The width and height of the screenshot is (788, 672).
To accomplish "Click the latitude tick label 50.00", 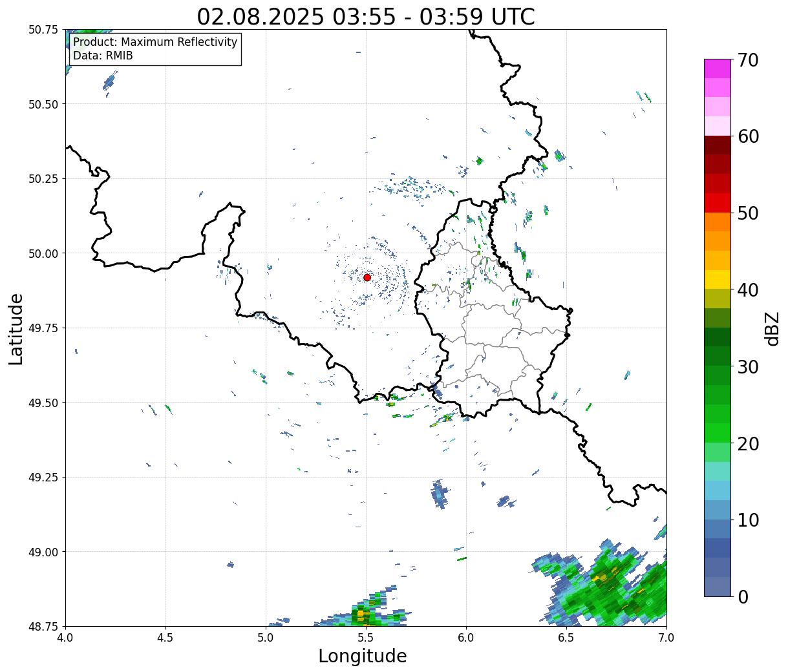I will (43, 253).
